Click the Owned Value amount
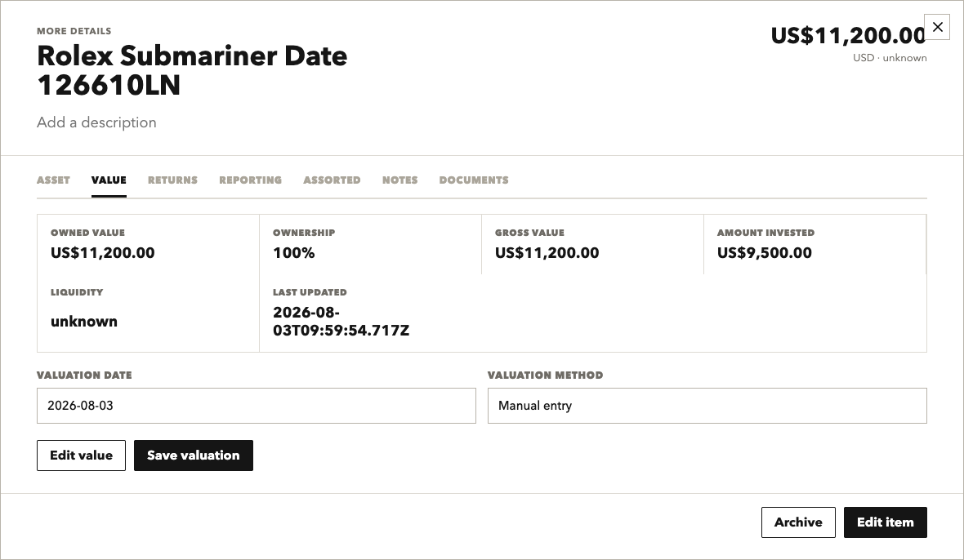The height and width of the screenshot is (560, 964). coord(103,253)
